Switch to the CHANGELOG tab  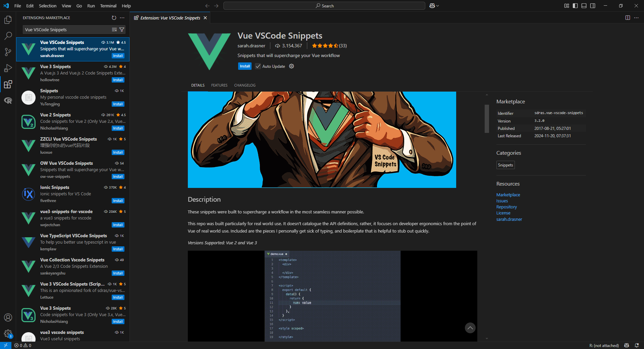click(x=245, y=85)
